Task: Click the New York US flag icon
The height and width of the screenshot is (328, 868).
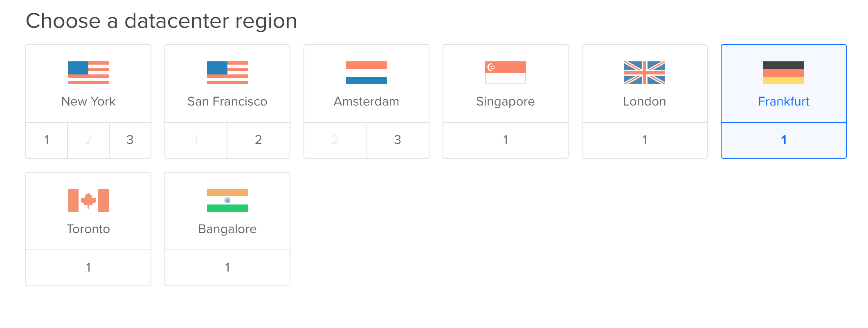Action: [x=88, y=73]
